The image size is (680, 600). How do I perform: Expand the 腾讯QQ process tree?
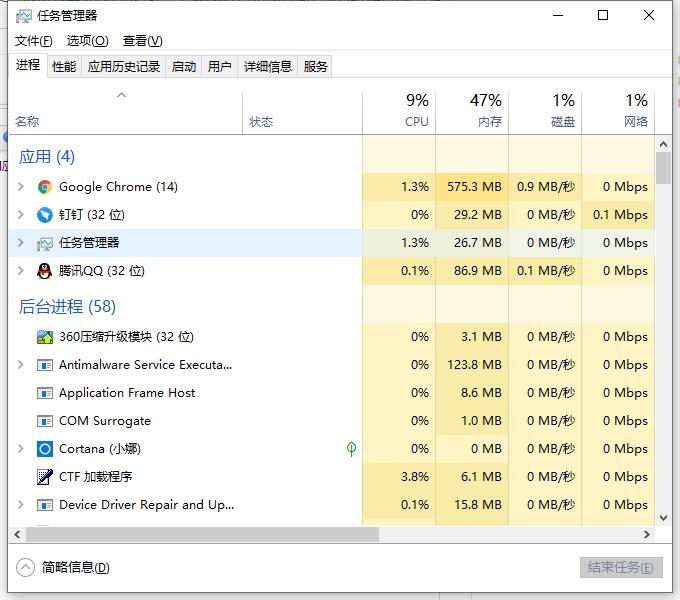(x=21, y=271)
